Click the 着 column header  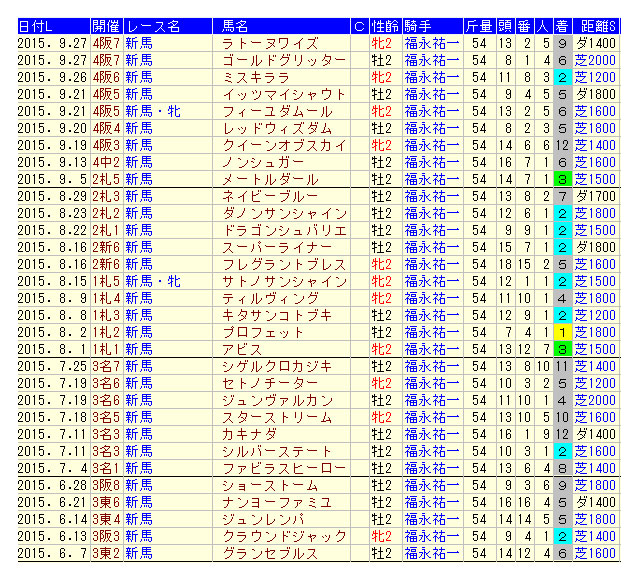562,26
